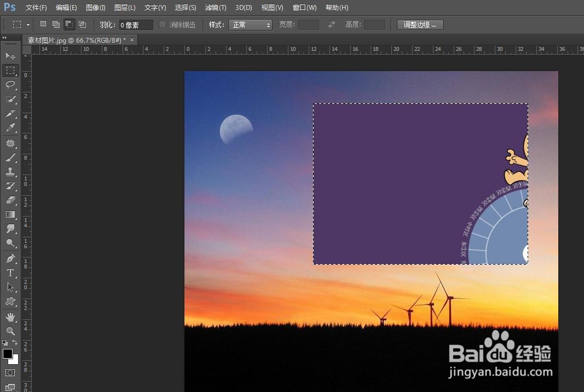Choose New Selection mode
Viewport: 584px width, 392px height.
click(43, 24)
